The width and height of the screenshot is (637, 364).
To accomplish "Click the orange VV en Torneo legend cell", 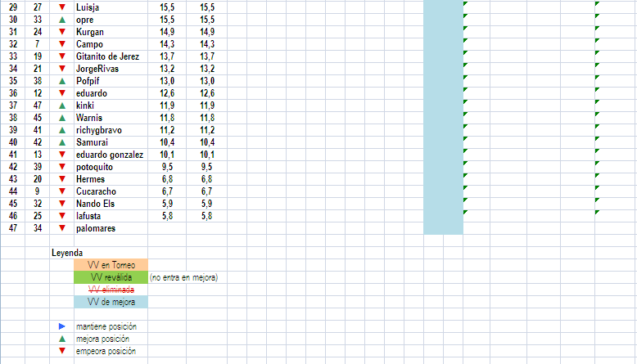I will [111, 265].
